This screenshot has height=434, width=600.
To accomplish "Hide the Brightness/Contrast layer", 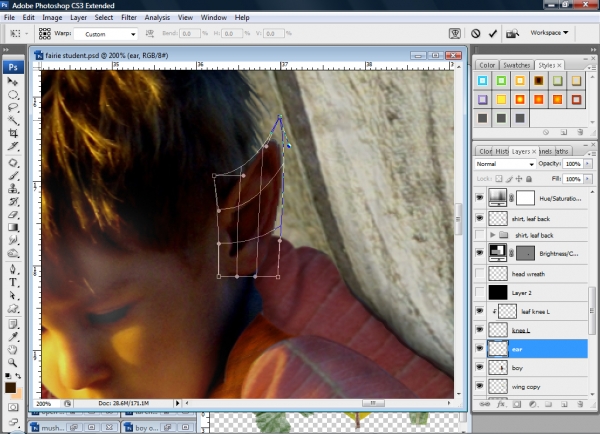I will pyautogui.click(x=479, y=253).
